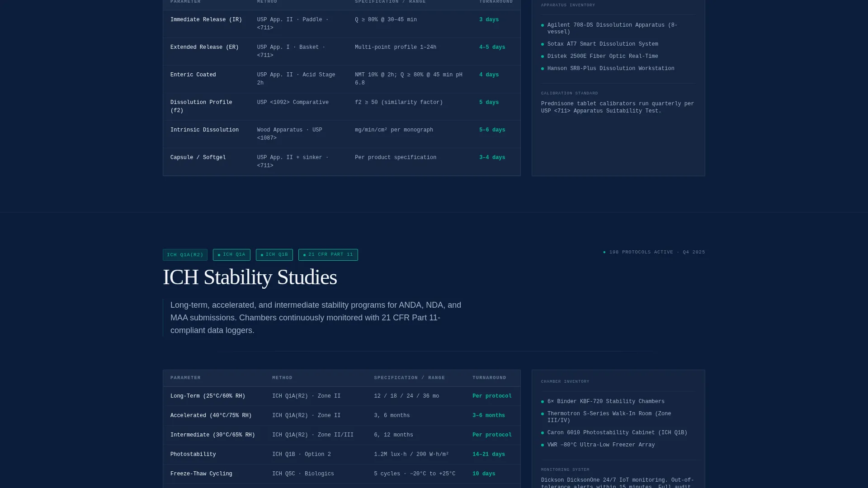This screenshot has width=868, height=488.
Task: Click the 10 days turnaround value
Action: tap(484, 474)
